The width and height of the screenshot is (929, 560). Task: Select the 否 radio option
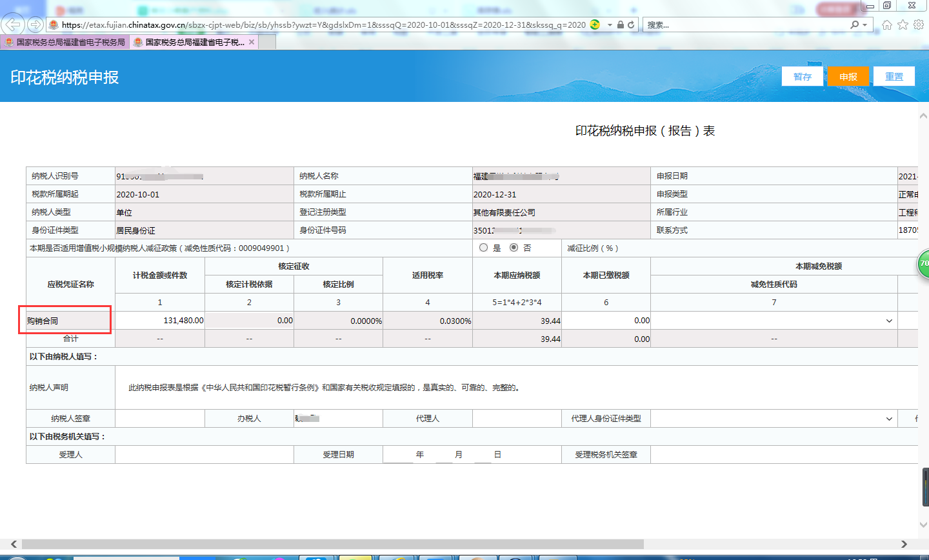[514, 248]
